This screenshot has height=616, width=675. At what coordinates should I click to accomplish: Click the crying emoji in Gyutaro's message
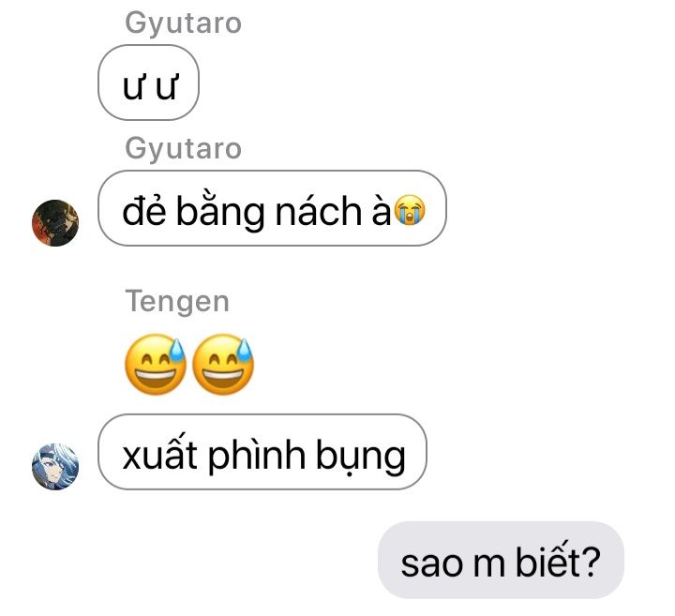pos(410,210)
